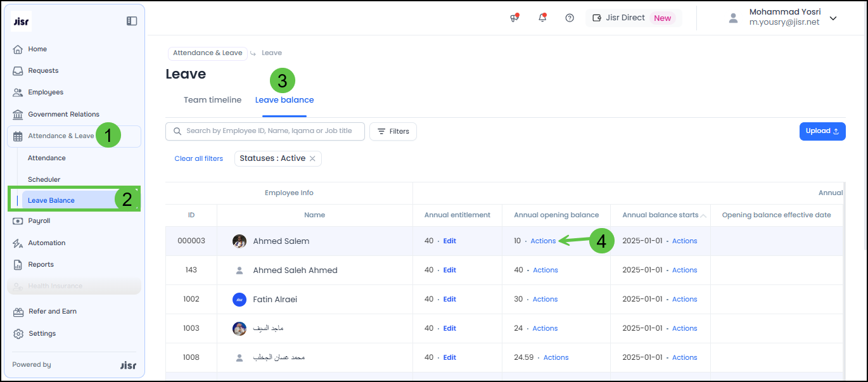Remove the Statuses: Active filter chip
The image size is (868, 382).
point(312,158)
